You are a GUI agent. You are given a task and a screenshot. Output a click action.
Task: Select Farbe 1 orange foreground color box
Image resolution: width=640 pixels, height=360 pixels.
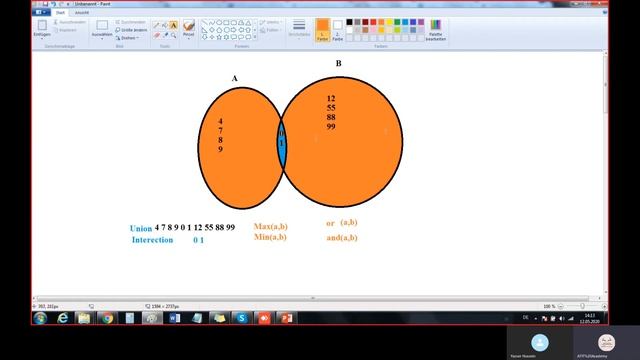pos(322,30)
